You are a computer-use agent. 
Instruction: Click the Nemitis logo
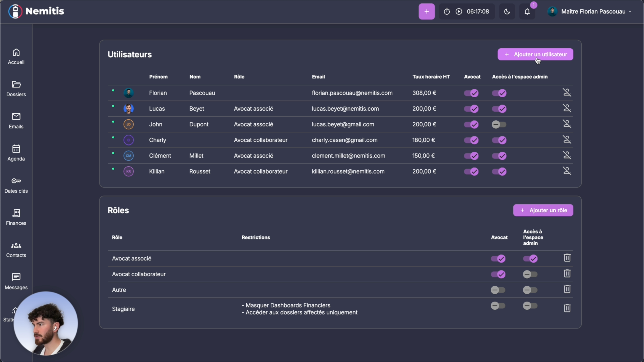click(x=36, y=11)
